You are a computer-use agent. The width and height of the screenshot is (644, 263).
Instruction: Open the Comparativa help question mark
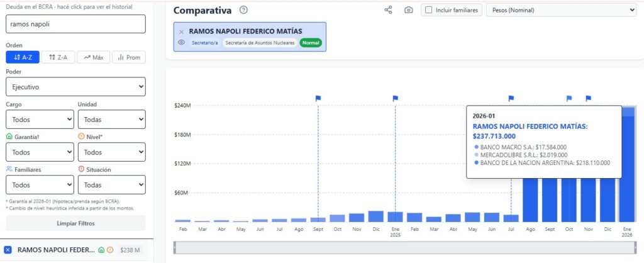click(x=243, y=10)
